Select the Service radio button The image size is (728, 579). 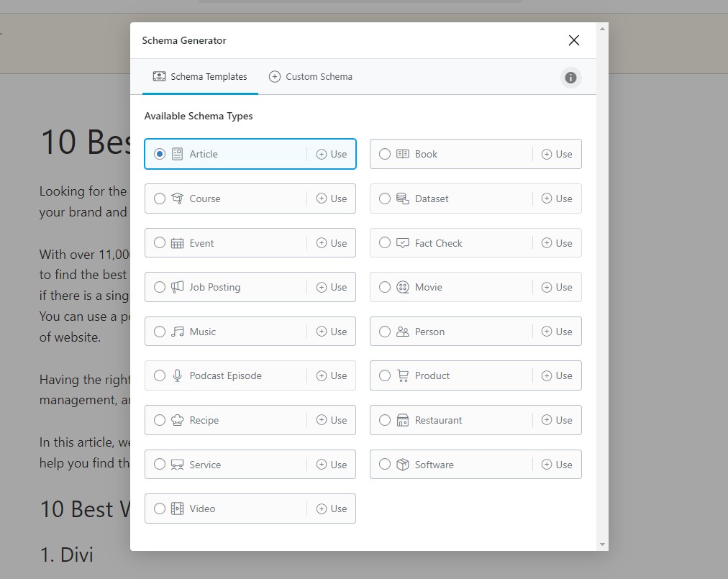[159, 465]
